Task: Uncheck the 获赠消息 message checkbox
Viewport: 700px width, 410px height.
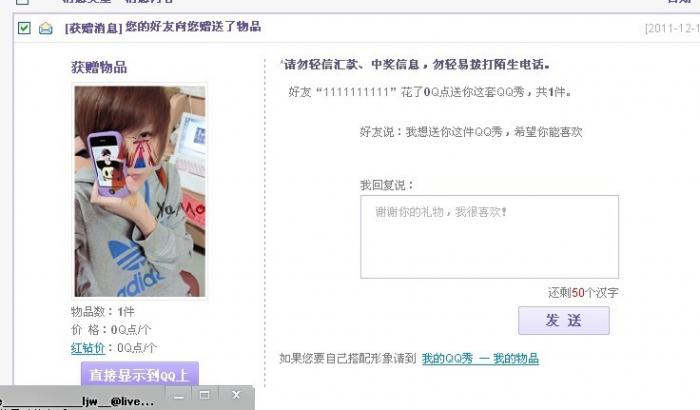Action: click(x=24, y=28)
